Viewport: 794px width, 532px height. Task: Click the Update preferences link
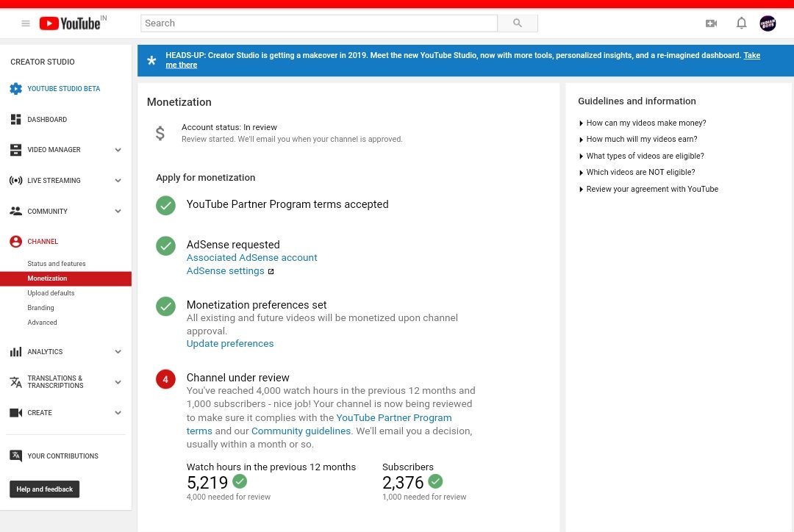230,344
